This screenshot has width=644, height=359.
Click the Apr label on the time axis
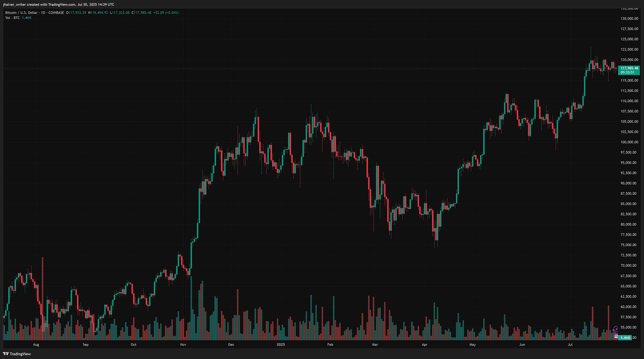click(425, 345)
